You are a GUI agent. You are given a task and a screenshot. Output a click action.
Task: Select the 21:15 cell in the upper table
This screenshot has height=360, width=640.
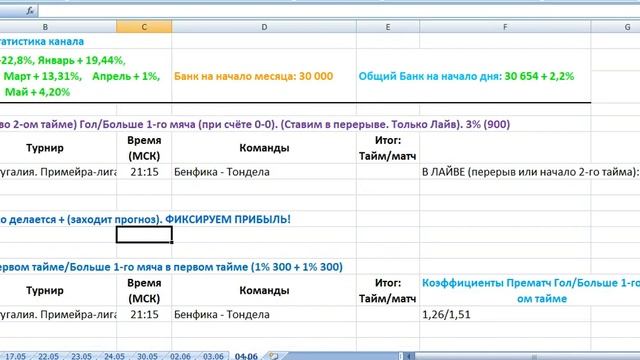[x=144, y=172]
